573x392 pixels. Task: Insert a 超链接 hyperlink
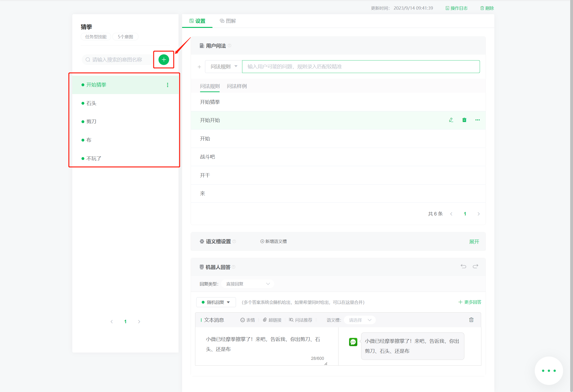[x=272, y=320]
